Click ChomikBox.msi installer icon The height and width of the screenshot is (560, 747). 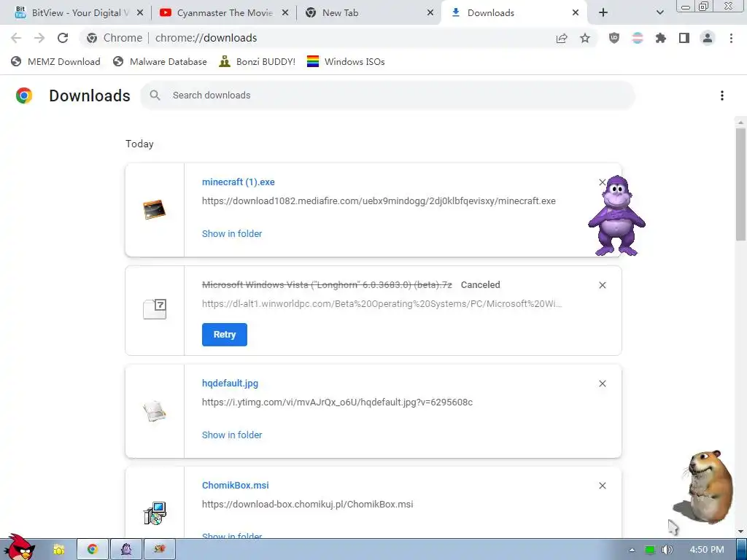[155, 513]
